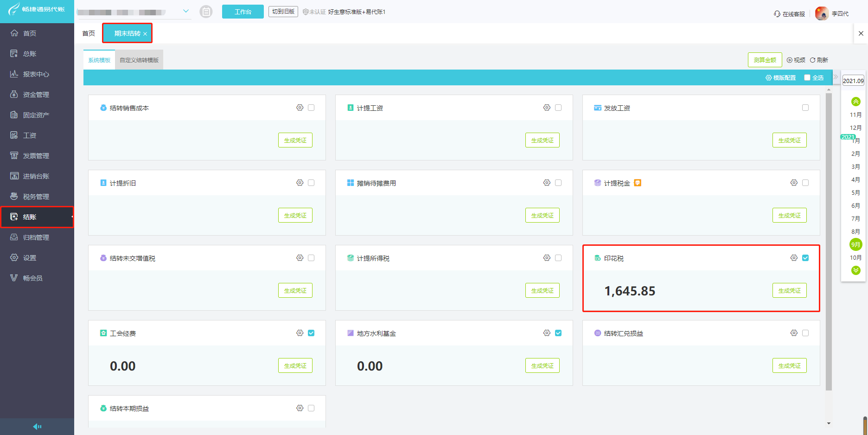The height and width of the screenshot is (435, 868).
Task: Click the calendar icon in top bar
Action: (206, 12)
